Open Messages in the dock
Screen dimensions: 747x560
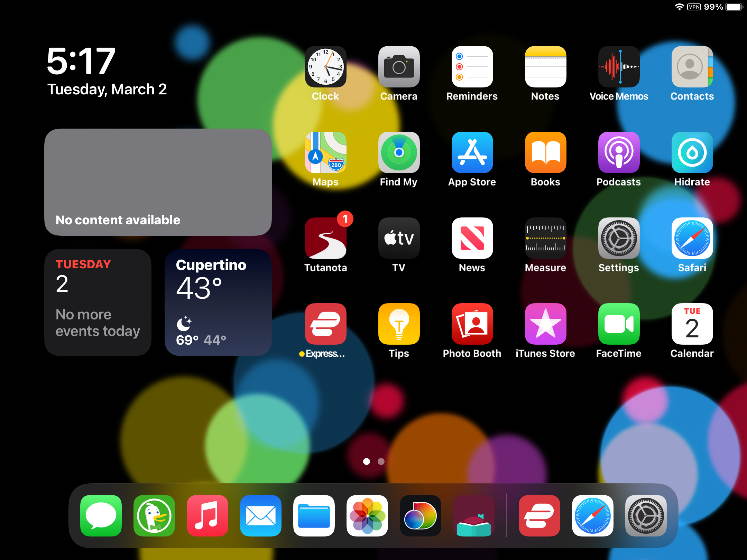[x=101, y=515]
